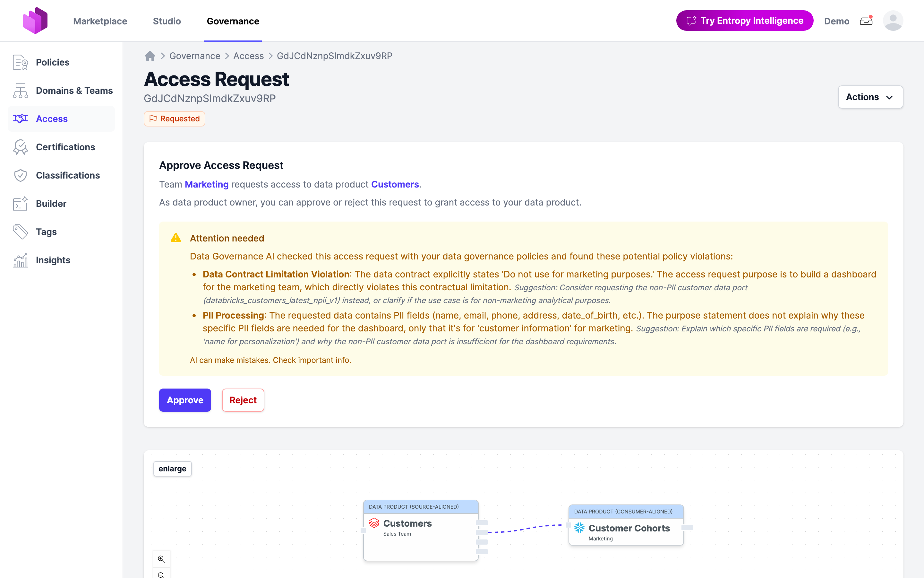Click the flag icon in Requested badge
This screenshot has height=578, width=924.
153,119
